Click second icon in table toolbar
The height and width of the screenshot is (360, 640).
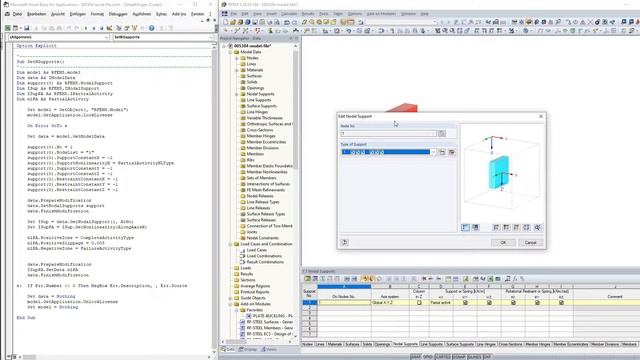(315, 279)
